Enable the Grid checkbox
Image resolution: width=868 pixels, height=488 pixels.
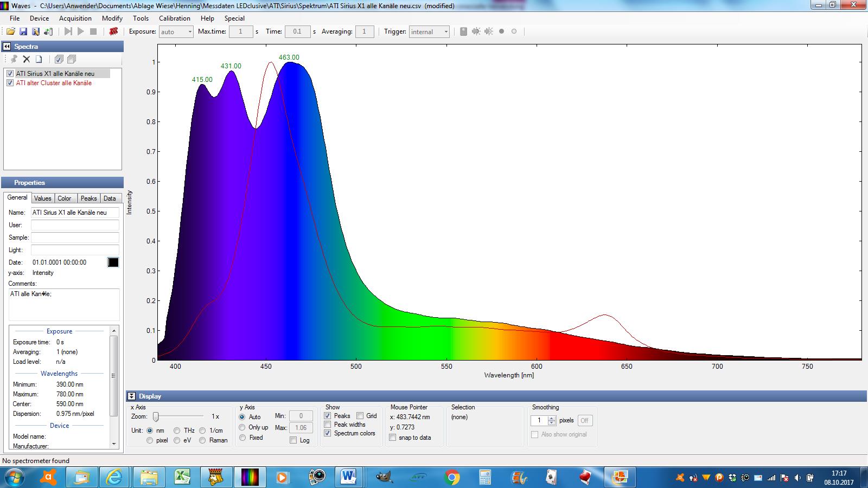pos(360,416)
